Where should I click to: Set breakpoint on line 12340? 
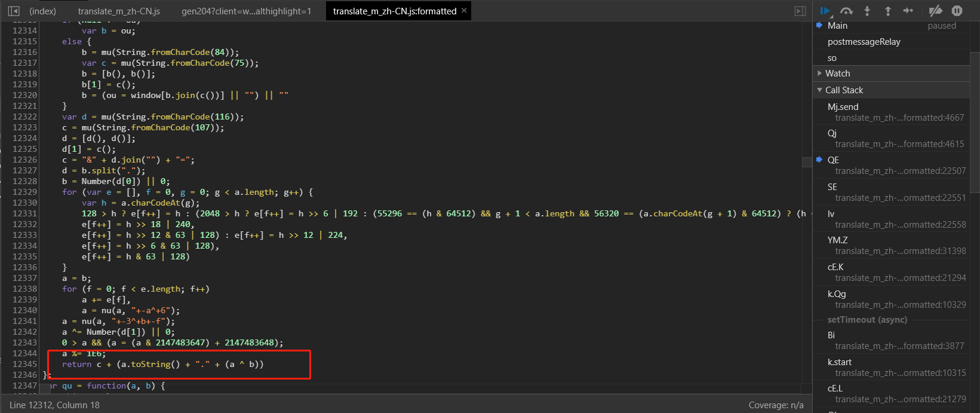24,310
